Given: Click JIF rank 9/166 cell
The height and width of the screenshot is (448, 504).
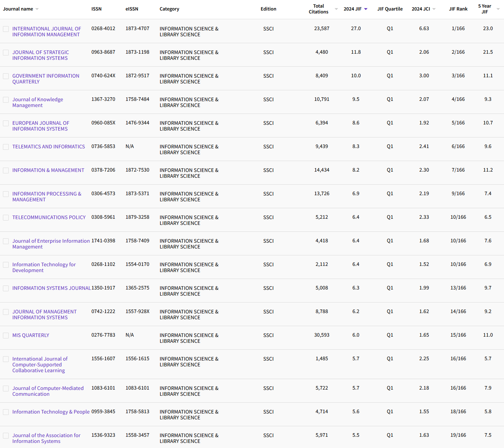Looking at the screenshot, I should 458,193.
